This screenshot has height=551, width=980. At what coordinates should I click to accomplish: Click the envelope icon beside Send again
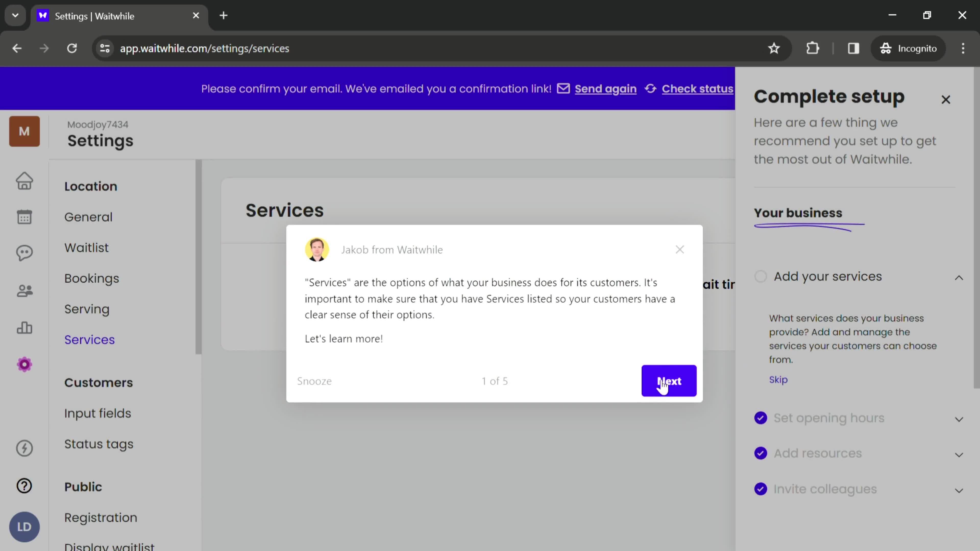[x=563, y=88]
